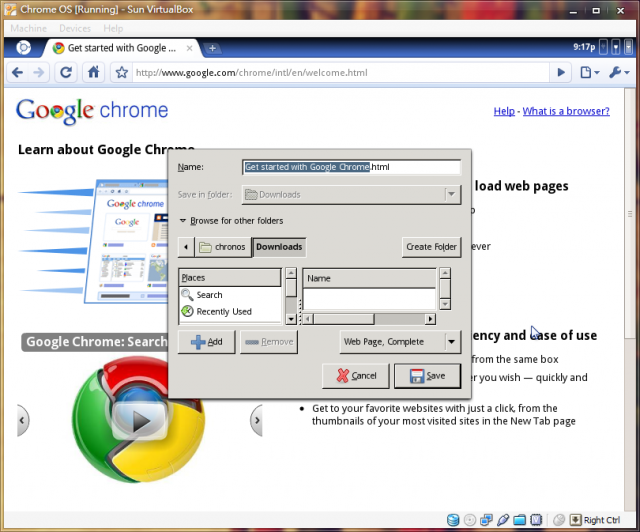Collapse Browse for other folders
The image size is (640, 532).
(x=231, y=221)
